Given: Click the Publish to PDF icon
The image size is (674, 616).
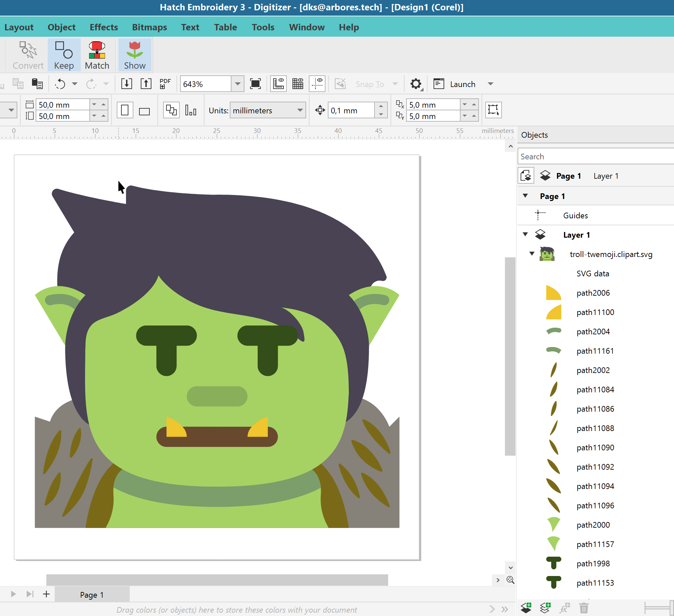Looking at the screenshot, I should click(165, 84).
